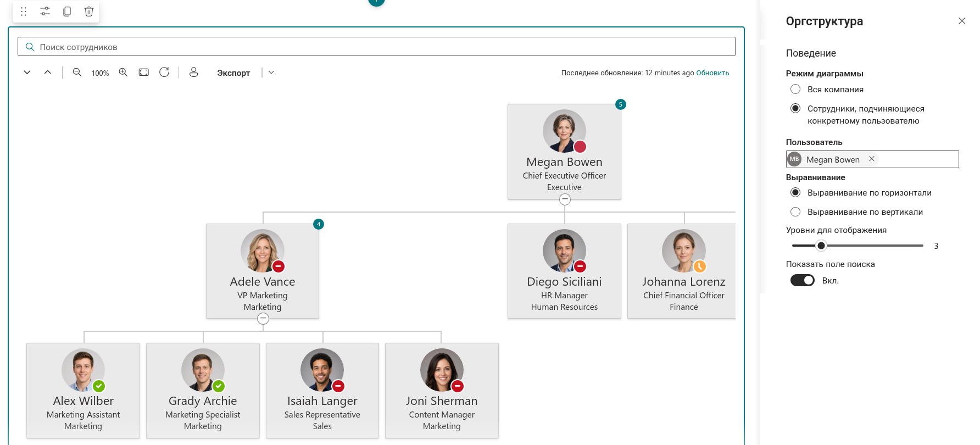Click Adele Vance's profile photo

(x=263, y=251)
